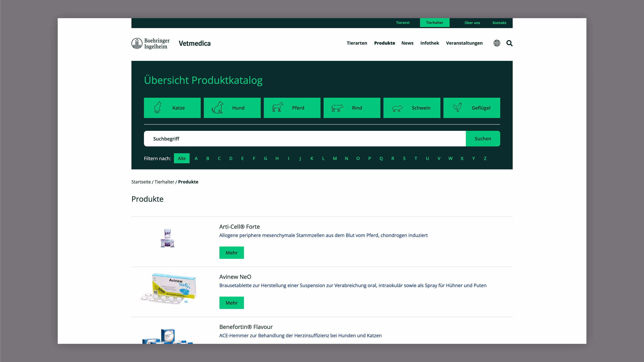Filter products by letter K
Image resolution: width=644 pixels, height=362 pixels.
click(x=312, y=158)
